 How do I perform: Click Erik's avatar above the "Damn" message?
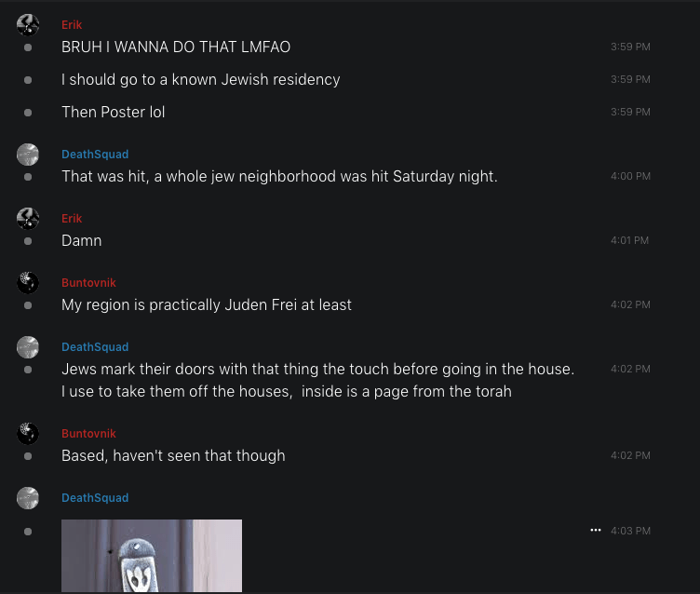pos(28,219)
